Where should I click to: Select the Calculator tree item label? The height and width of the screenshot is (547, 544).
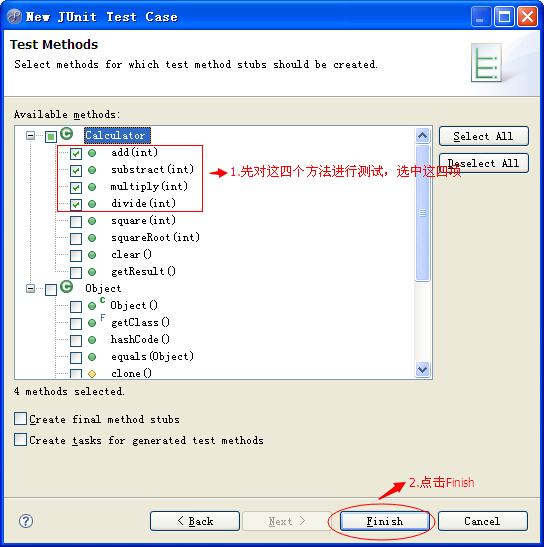117,135
